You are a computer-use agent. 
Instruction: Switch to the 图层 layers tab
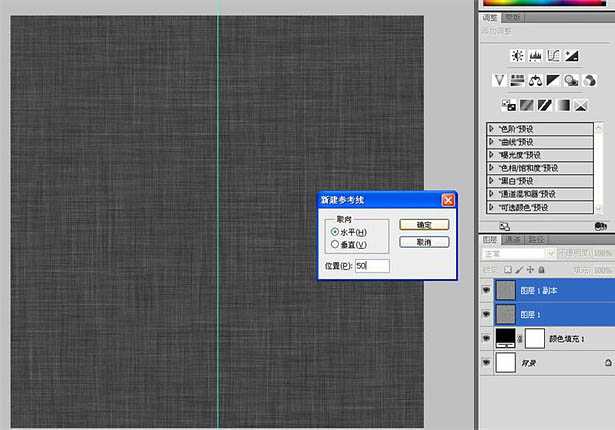[x=490, y=240]
